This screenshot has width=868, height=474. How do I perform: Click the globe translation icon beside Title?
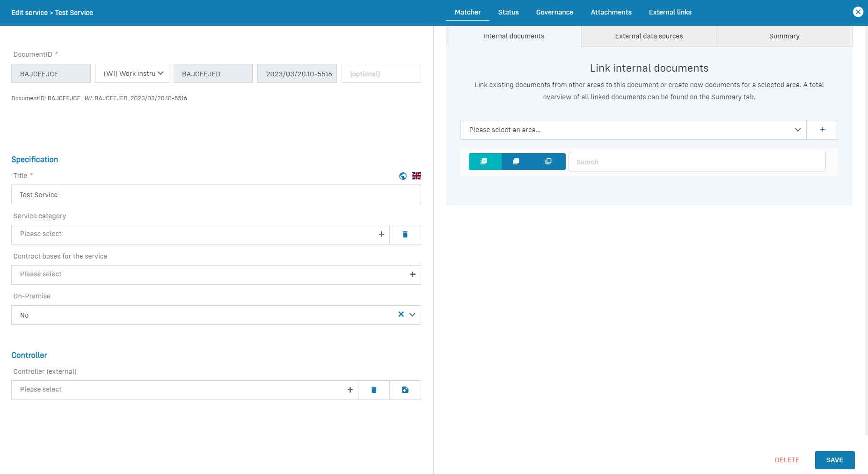(402, 176)
